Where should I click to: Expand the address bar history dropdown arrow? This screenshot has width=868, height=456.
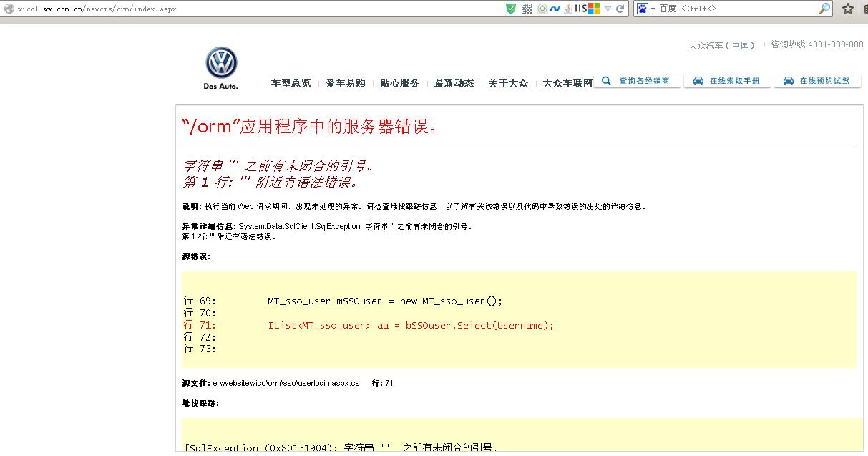(x=608, y=9)
